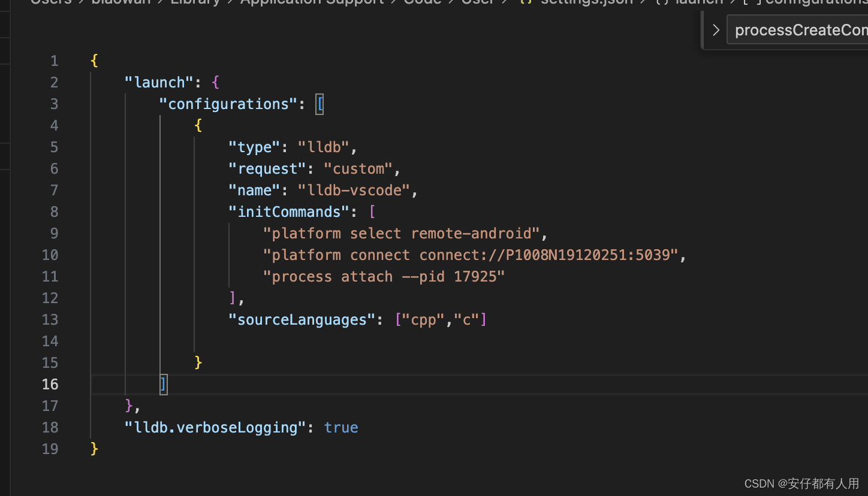Click the highlighted closing bracket on line 16
868x496 pixels.
pos(164,385)
